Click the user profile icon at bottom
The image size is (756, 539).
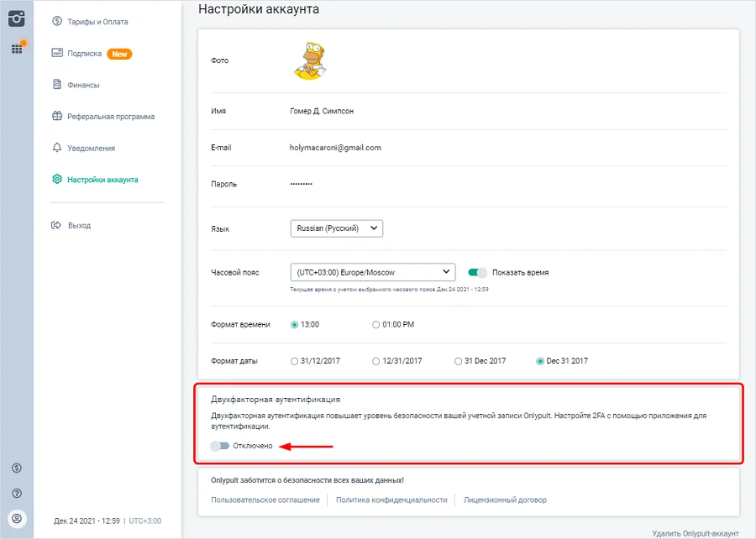(17, 518)
